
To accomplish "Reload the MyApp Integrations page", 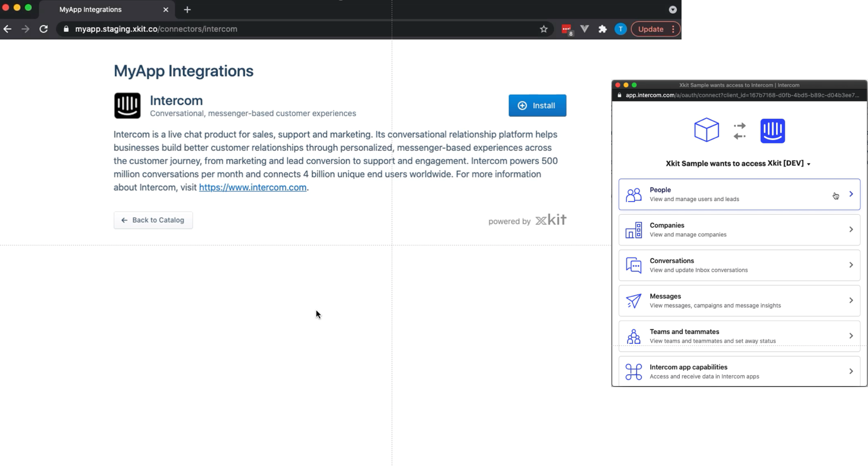I will point(44,29).
